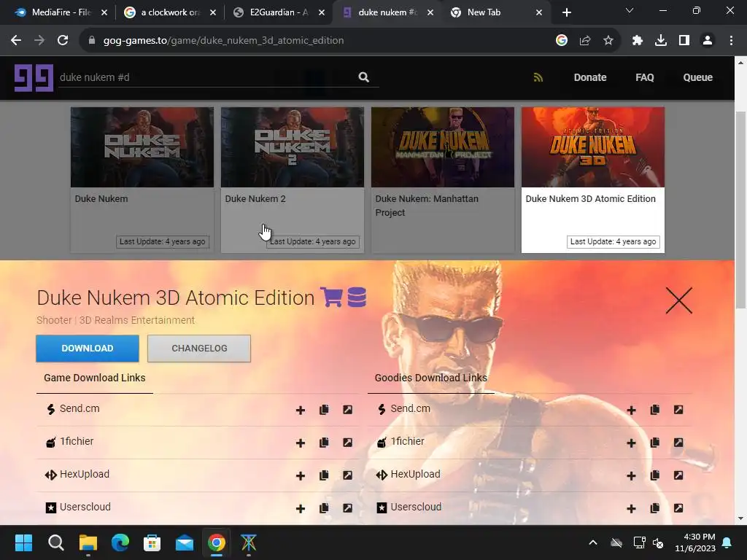The image size is (747, 560).
Task: Open goodies Userscloud link externally
Action: (678, 508)
